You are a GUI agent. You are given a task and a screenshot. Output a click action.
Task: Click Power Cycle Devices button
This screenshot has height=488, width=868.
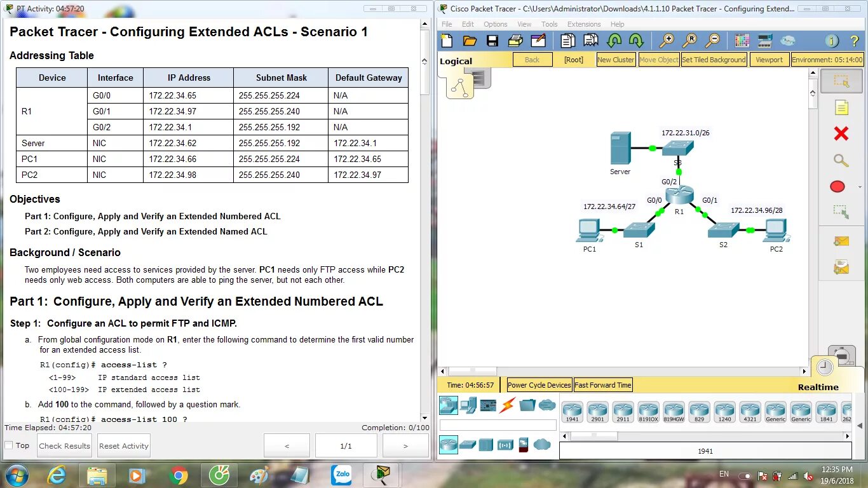(539, 385)
